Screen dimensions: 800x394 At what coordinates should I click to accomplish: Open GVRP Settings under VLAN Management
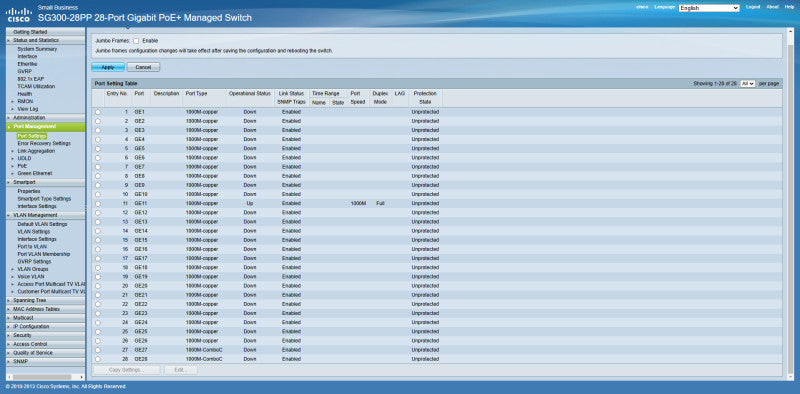point(34,261)
